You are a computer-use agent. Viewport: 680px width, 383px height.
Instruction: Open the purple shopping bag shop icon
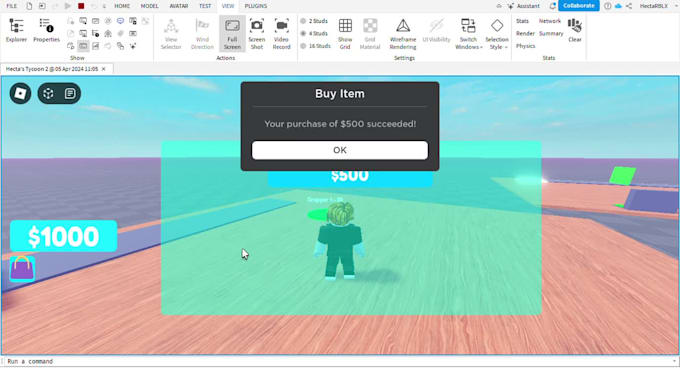tap(22, 268)
